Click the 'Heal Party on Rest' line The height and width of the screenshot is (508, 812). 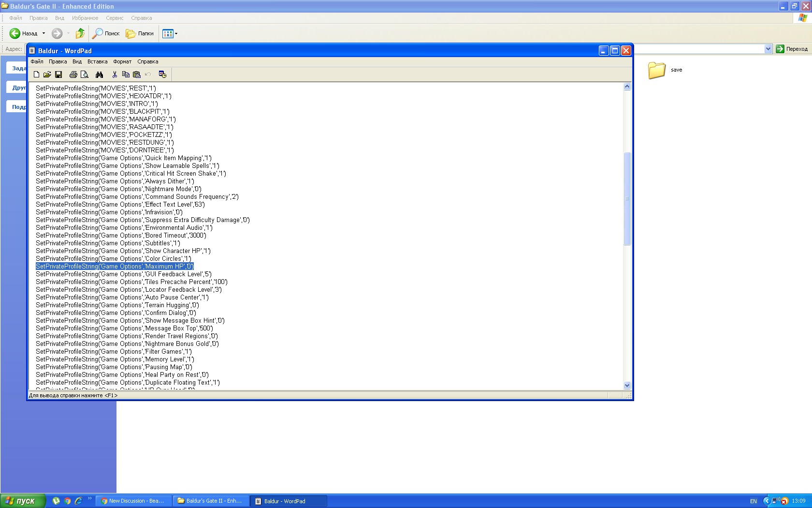122,375
